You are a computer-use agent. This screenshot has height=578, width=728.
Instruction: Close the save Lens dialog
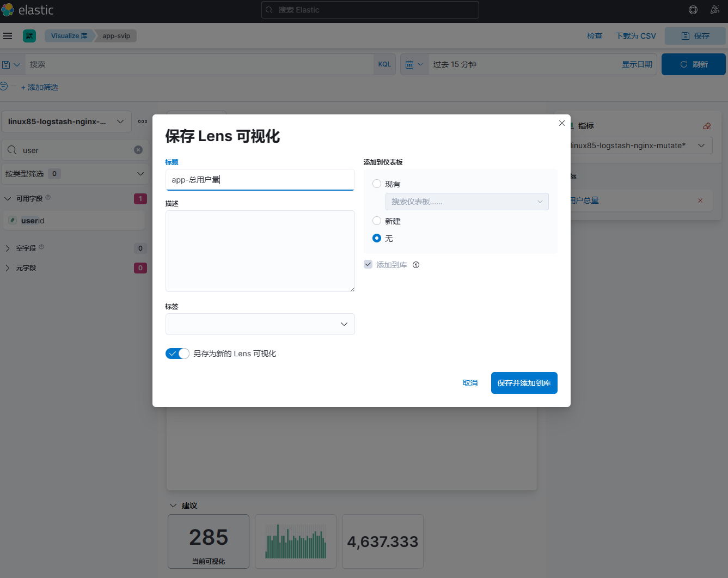[561, 123]
